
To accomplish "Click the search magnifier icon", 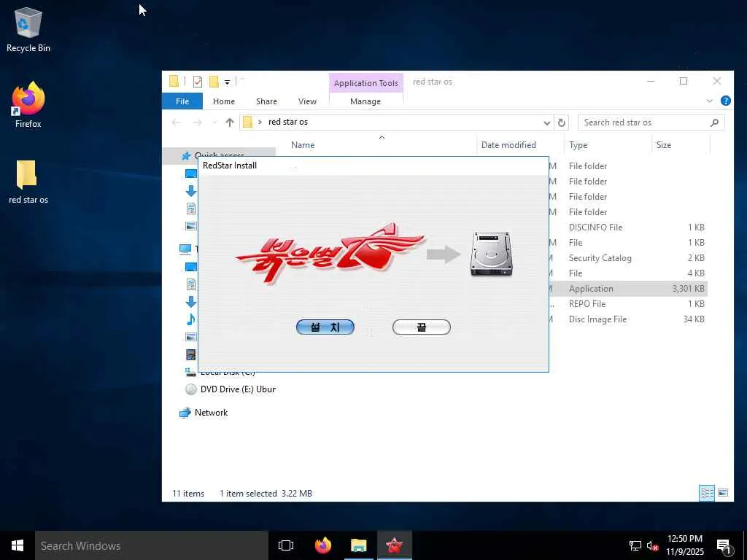I will (714, 122).
